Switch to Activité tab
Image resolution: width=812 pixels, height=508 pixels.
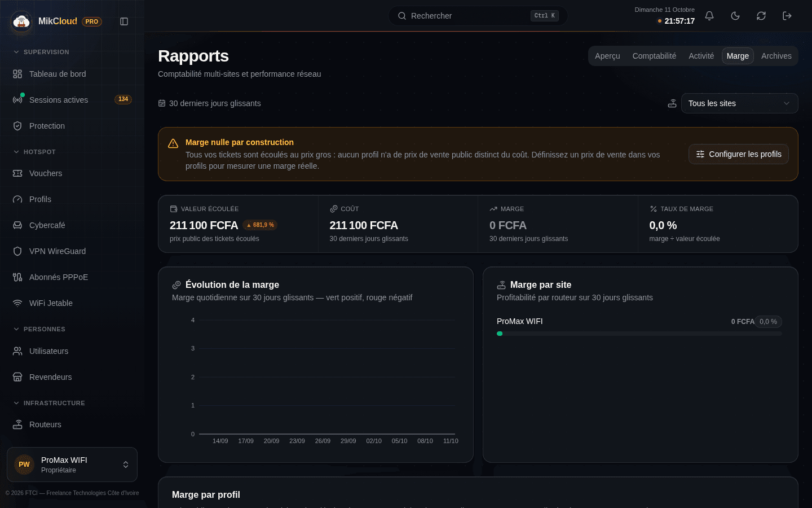(701, 56)
